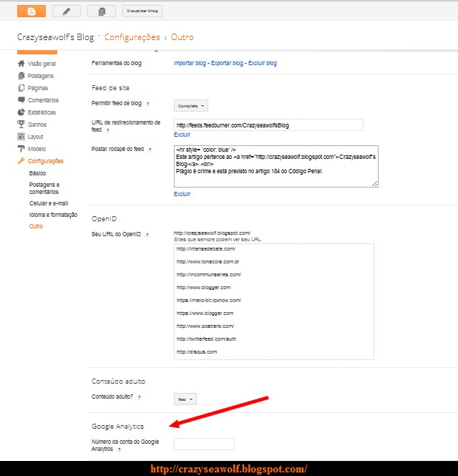Click help icon for URL de redirecionamento de feed
The image size is (458, 476).
107,130
